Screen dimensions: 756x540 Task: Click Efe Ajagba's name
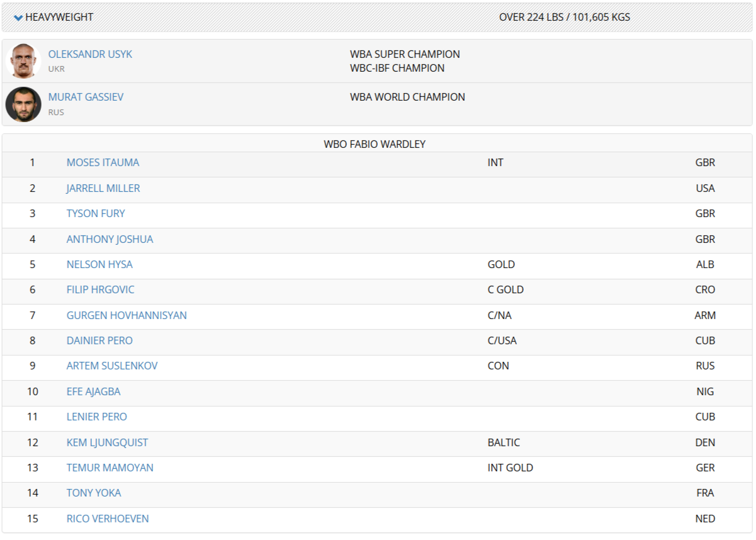pos(93,391)
